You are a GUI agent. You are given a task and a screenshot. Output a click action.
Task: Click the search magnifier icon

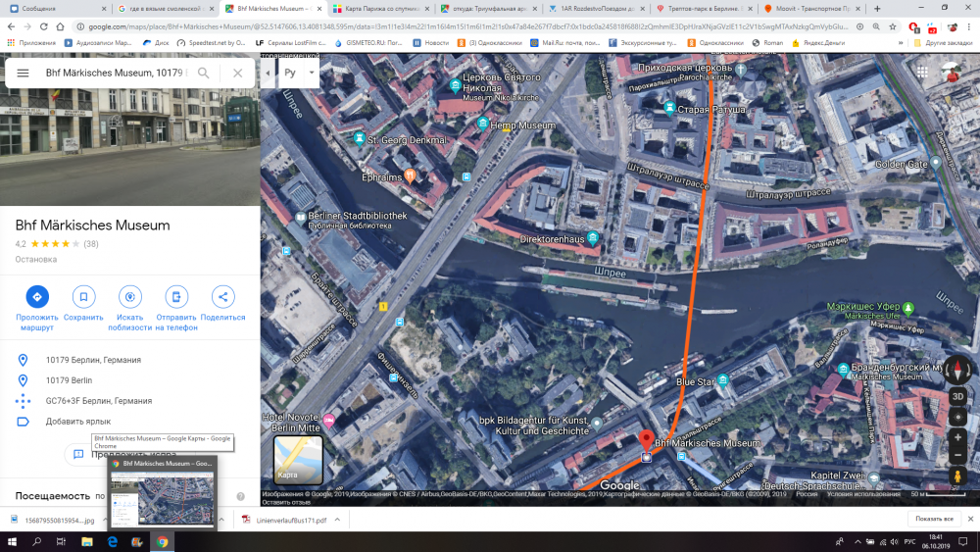point(204,74)
